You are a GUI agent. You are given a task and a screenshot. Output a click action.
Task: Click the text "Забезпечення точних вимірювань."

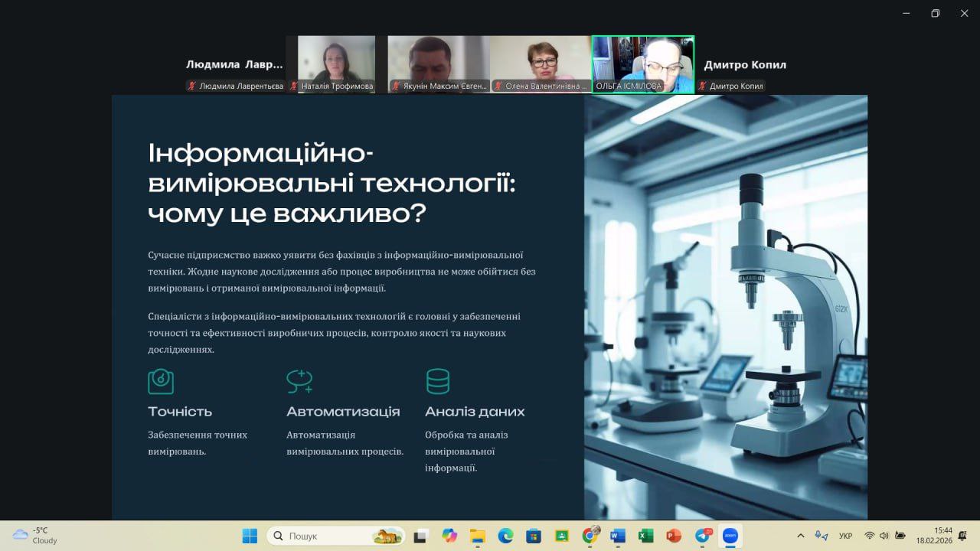198,443
